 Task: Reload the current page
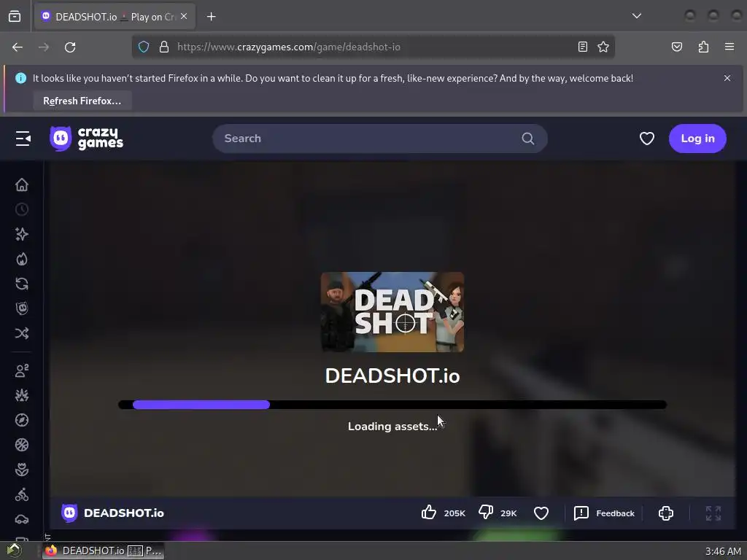pyautogui.click(x=70, y=47)
